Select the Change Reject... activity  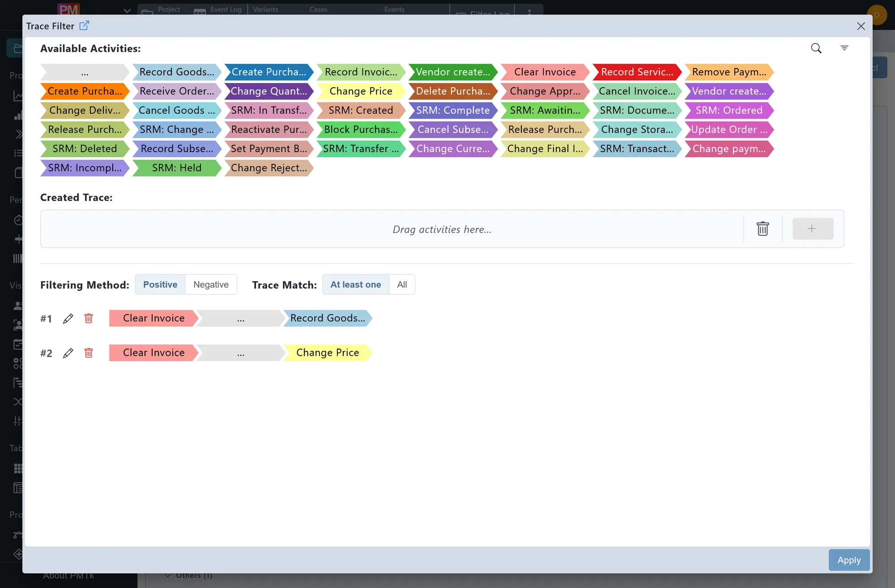269,168
